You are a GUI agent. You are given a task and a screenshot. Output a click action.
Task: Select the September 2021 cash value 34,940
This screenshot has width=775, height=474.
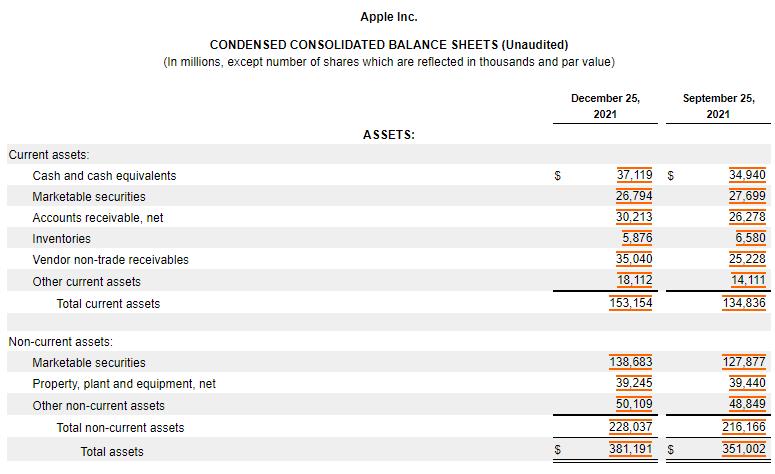(747, 175)
